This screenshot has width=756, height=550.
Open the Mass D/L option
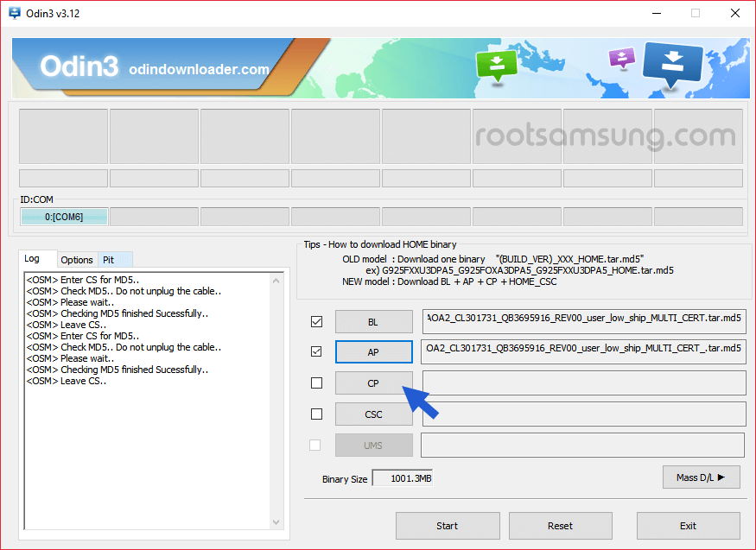click(x=701, y=477)
